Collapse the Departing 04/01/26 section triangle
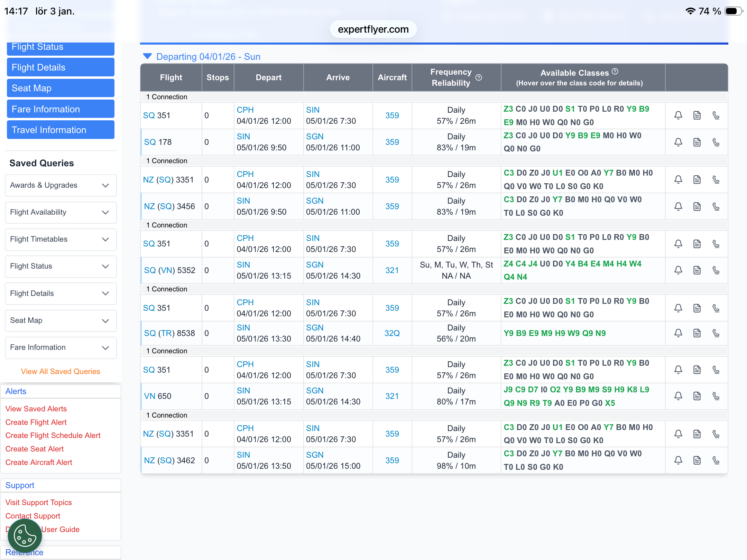 point(147,56)
